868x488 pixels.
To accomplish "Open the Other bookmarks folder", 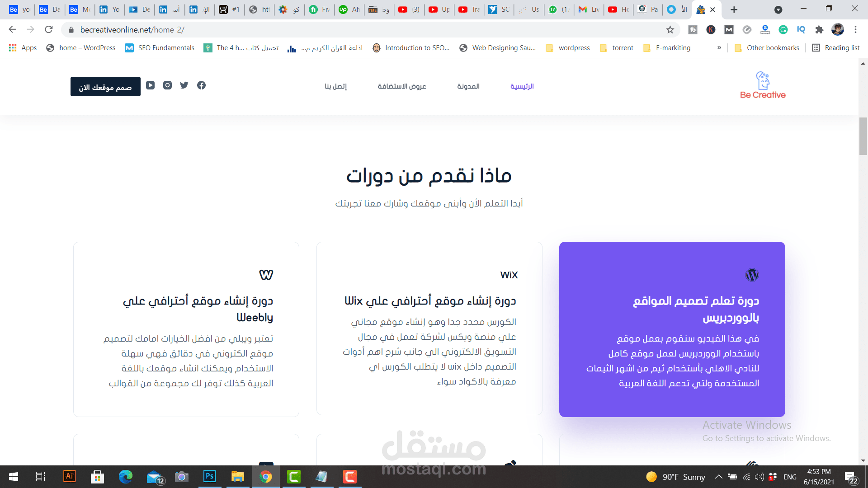I will [767, 48].
